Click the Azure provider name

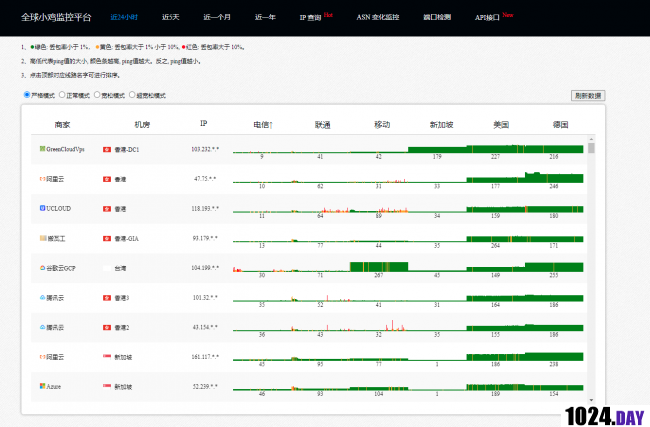point(53,386)
